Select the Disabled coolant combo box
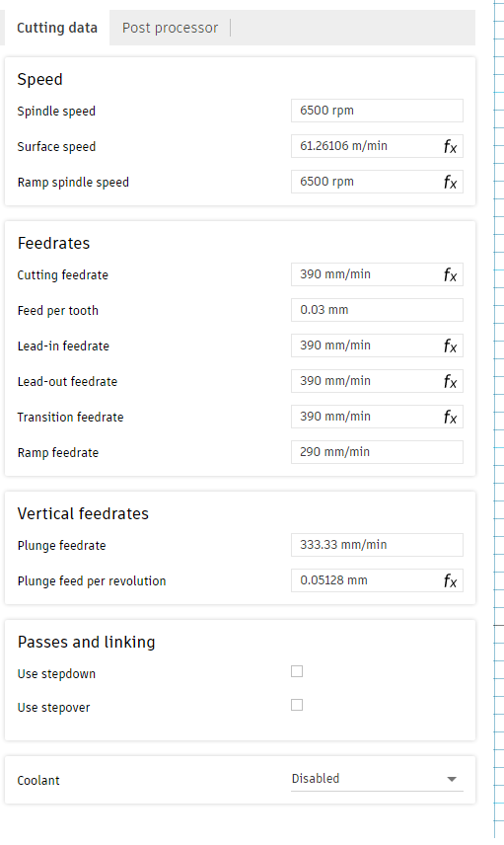Viewport: 504px width, 845px height. (x=377, y=779)
